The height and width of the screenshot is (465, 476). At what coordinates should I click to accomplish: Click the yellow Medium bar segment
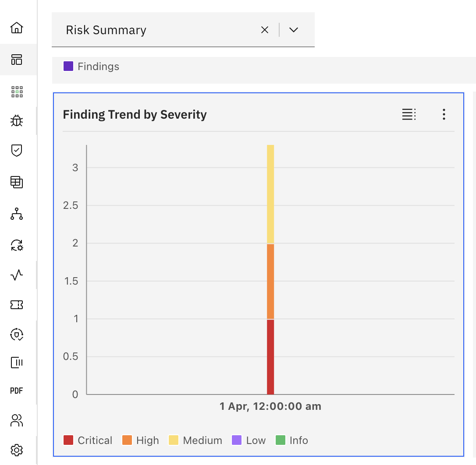[270, 194]
